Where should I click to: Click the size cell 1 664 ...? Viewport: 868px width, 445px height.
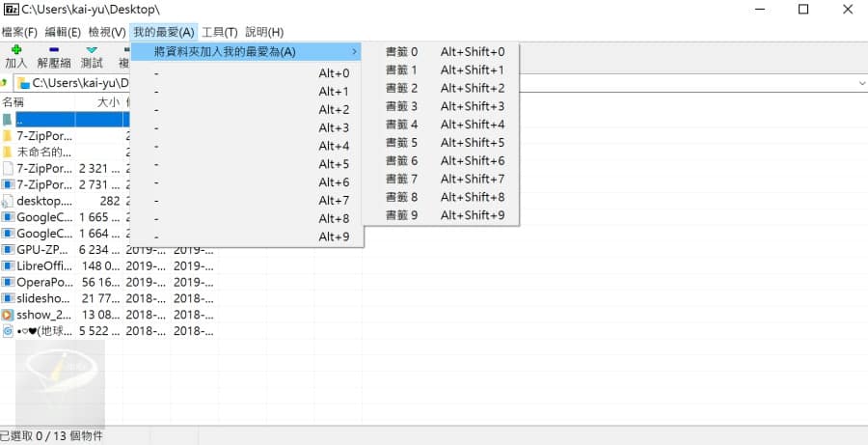coord(99,234)
